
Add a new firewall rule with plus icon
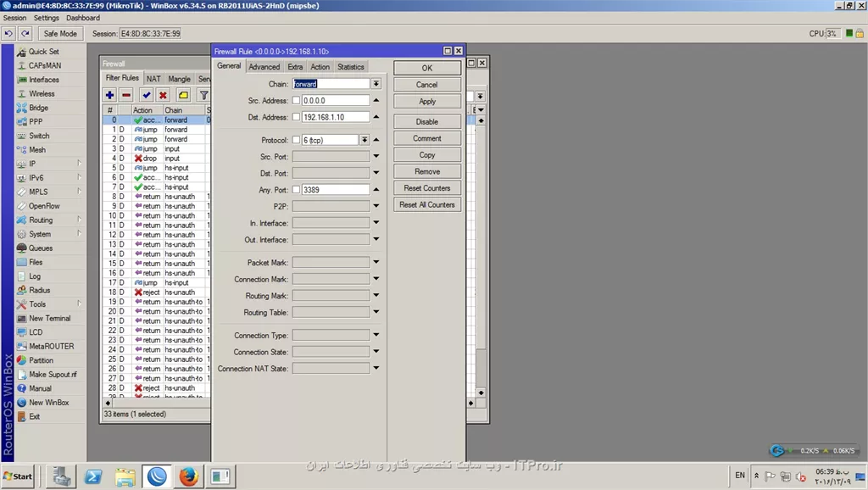(109, 95)
